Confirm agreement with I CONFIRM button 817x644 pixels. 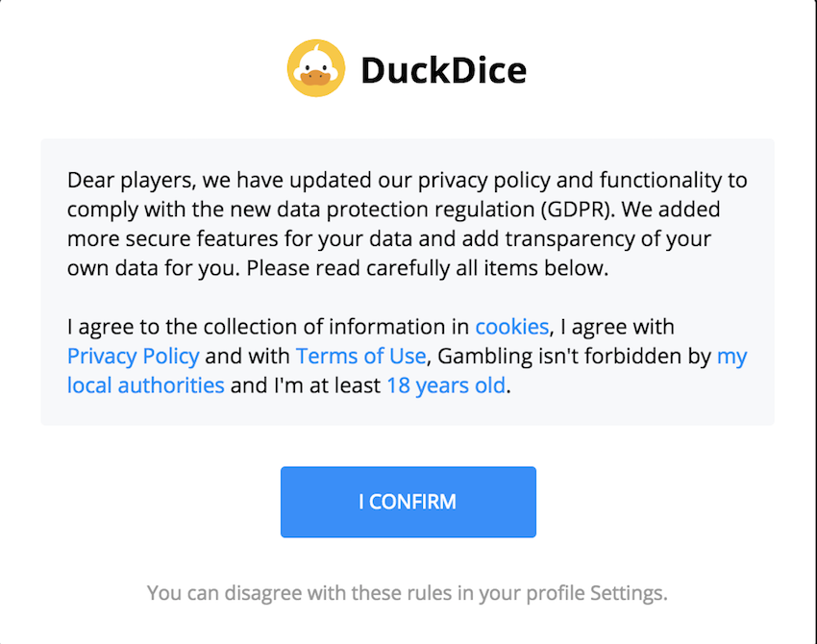pyautogui.click(x=408, y=502)
